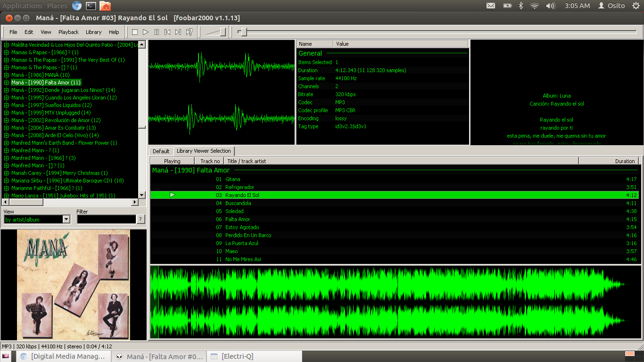Switch to Digital Media Manager taskbar window

click(x=64, y=356)
